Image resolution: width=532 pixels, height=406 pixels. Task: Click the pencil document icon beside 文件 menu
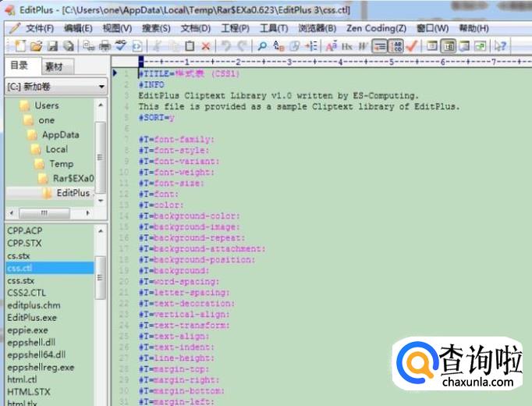coord(15,28)
